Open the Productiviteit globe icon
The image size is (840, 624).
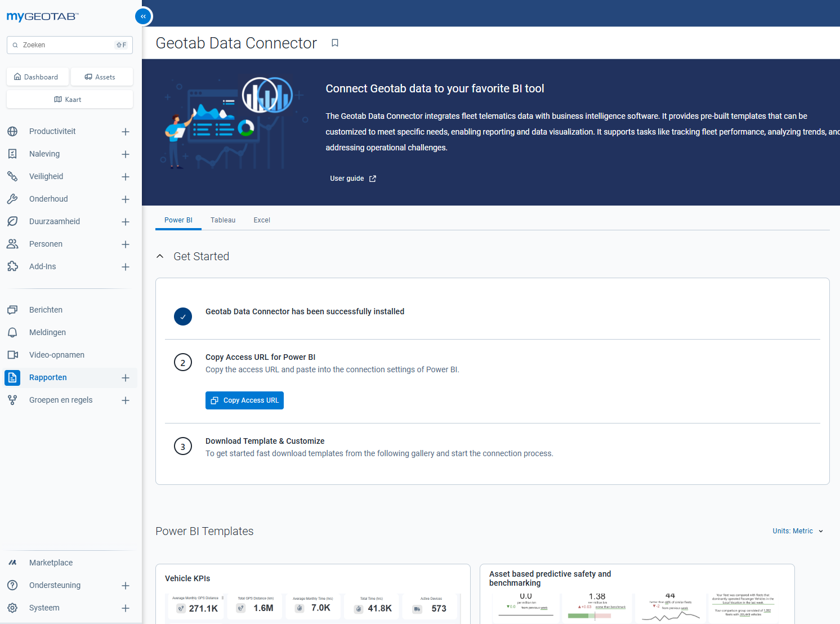pyautogui.click(x=12, y=131)
